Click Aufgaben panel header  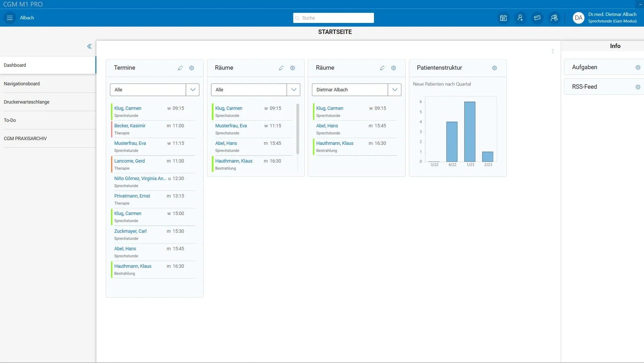(604, 67)
